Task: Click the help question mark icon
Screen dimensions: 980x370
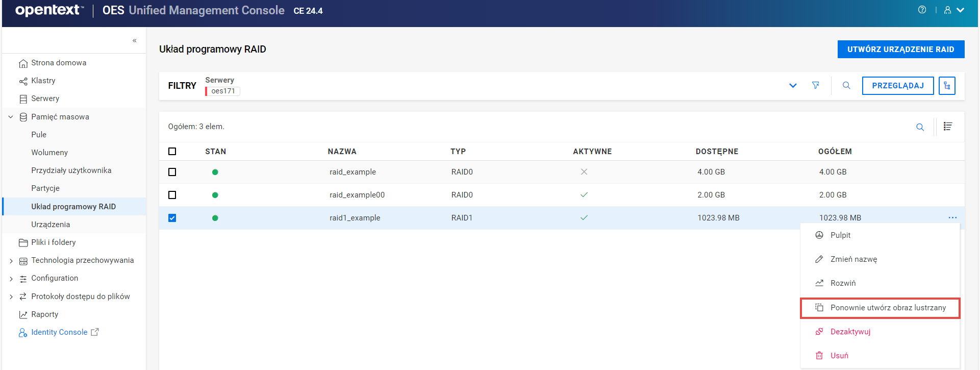Action: coord(922,10)
